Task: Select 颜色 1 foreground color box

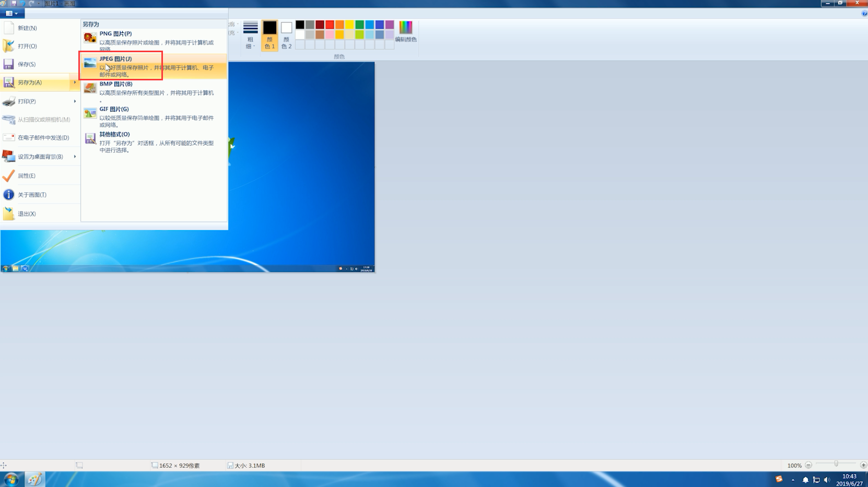Action: tap(269, 35)
